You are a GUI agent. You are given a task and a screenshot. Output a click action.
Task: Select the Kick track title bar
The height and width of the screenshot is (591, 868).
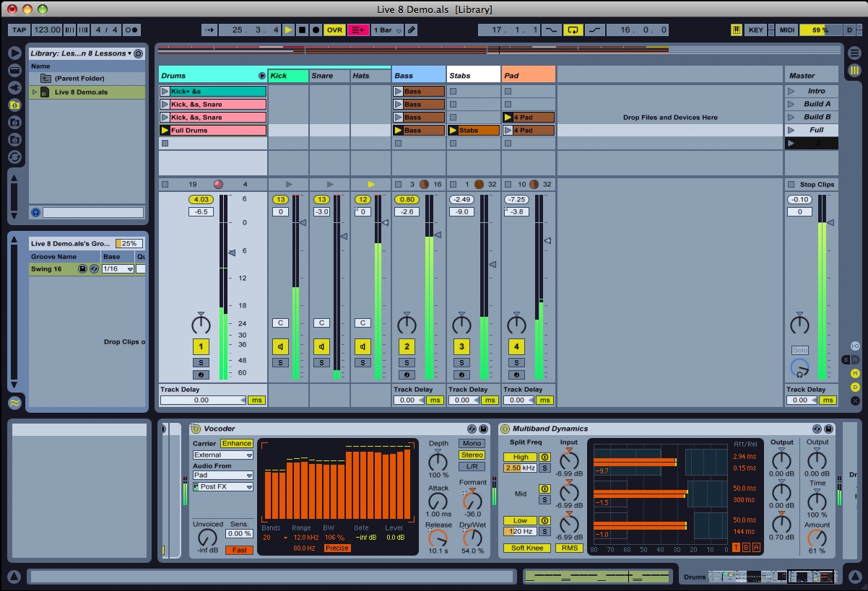(x=288, y=76)
